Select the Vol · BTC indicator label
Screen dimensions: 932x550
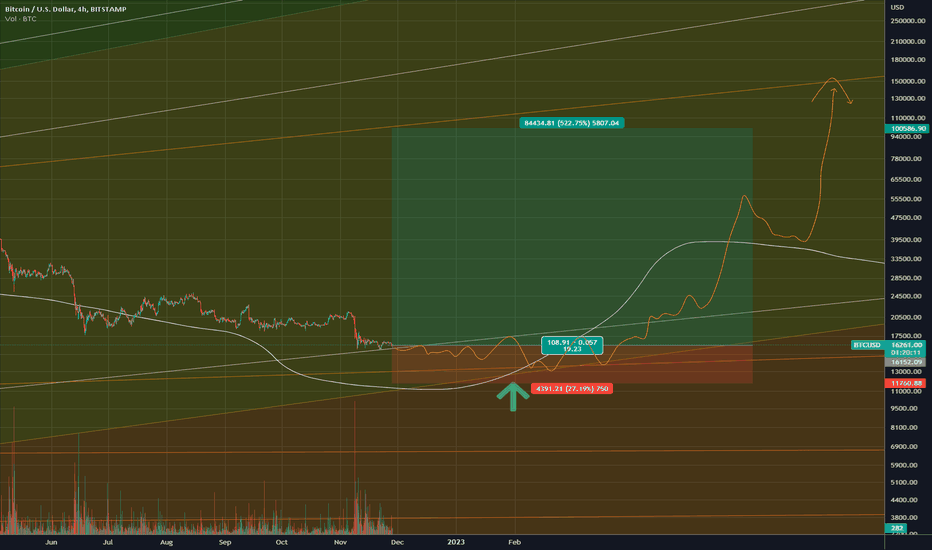(x=20, y=19)
